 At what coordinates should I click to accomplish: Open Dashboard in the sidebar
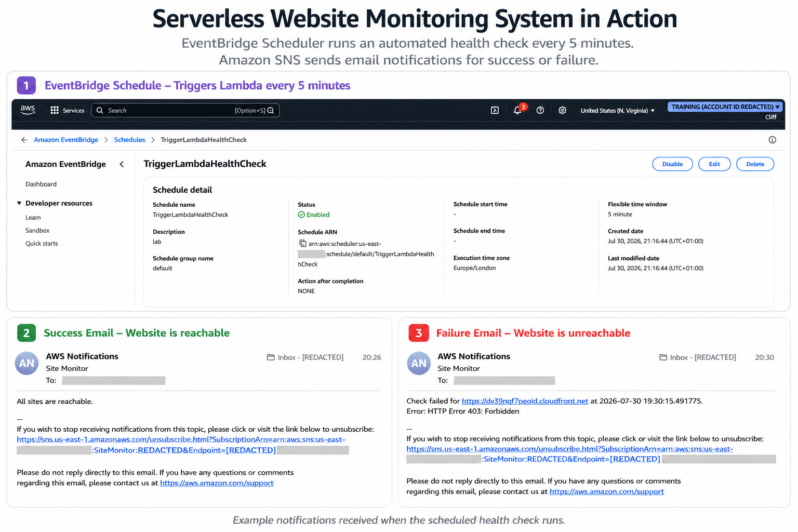[41, 184]
